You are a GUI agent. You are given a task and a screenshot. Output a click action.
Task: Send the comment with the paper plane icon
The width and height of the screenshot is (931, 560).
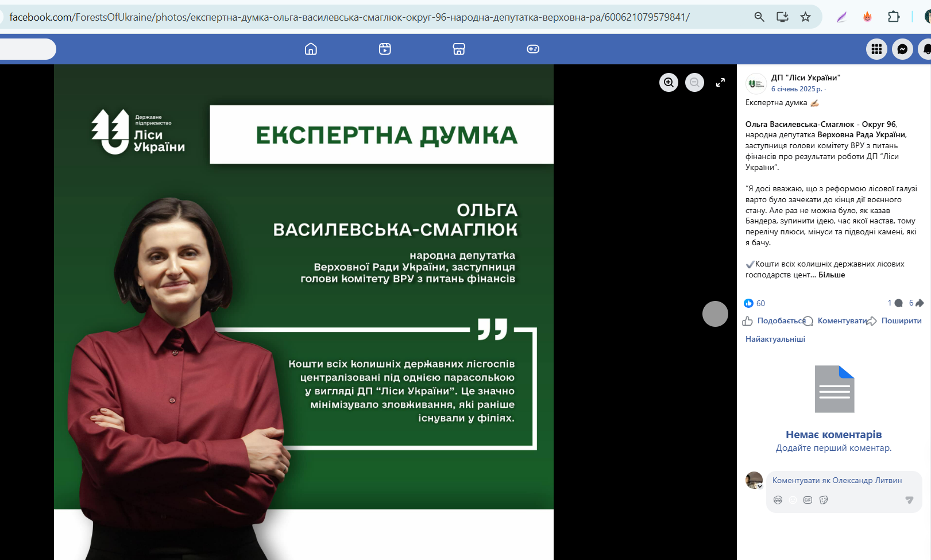(909, 500)
